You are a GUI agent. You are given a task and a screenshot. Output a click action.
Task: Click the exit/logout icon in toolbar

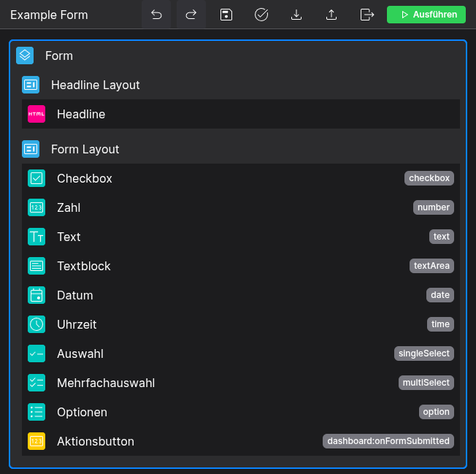point(367,15)
